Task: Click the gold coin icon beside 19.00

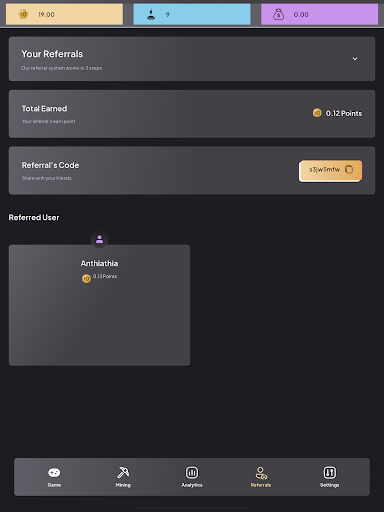Action: (23, 14)
